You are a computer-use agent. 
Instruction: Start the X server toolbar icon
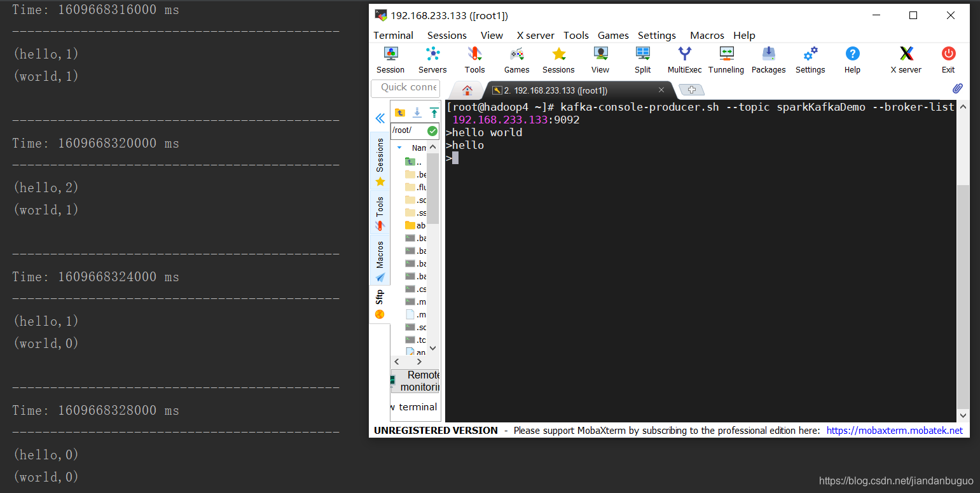point(906,60)
